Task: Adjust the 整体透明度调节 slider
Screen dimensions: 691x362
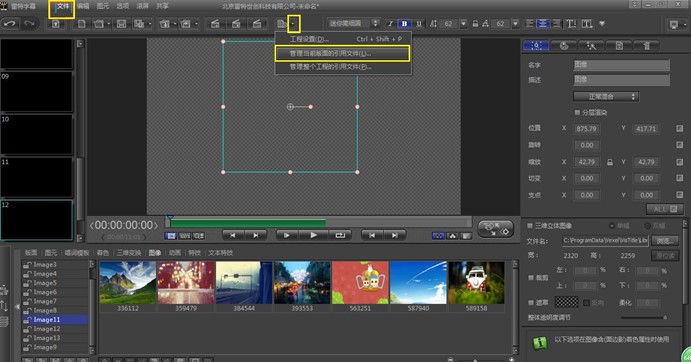Action: [x=643, y=317]
